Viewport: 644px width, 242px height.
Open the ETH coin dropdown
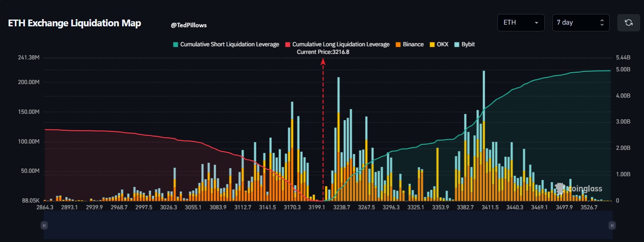[521, 23]
